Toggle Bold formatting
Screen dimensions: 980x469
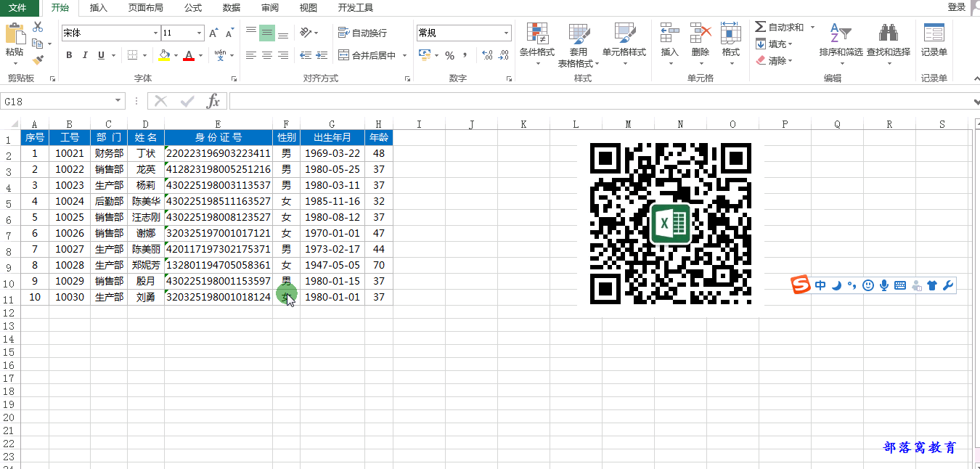pos(69,55)
